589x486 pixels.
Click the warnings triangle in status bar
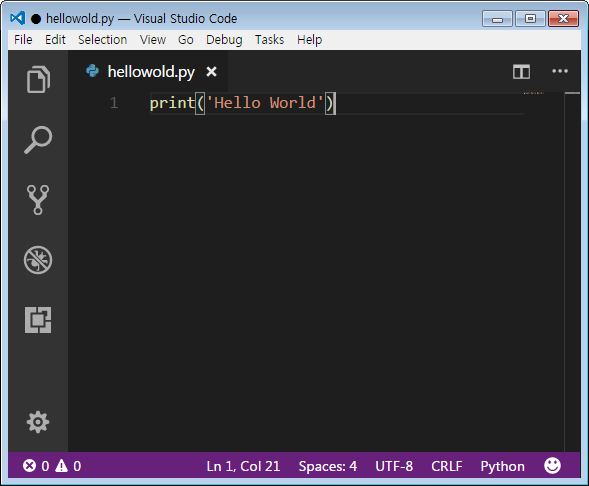coord(61,466)
